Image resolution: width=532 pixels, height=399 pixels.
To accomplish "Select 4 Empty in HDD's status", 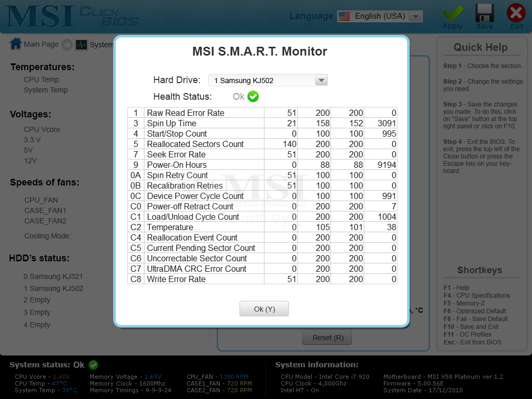I will point(37,325).
